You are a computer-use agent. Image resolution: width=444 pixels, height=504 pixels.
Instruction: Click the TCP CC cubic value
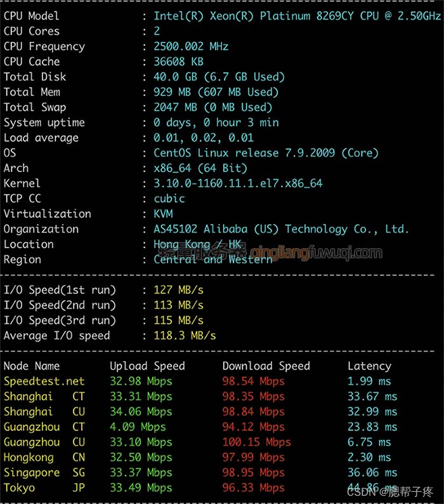click(169, 199)
